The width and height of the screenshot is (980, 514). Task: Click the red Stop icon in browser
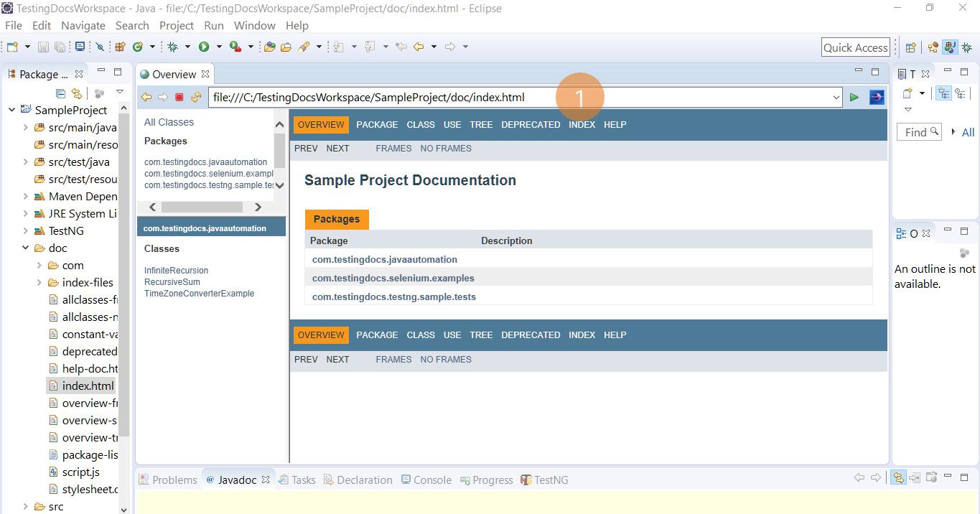pos(179,97)
